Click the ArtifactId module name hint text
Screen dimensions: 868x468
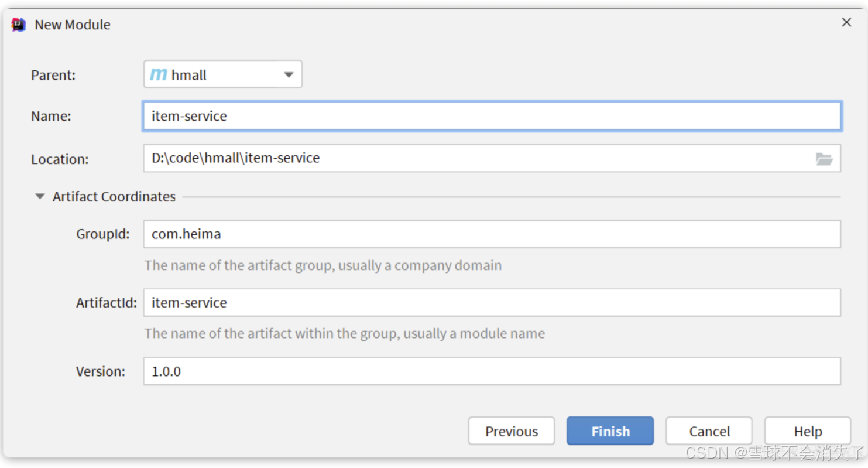(x=345, y=333)
